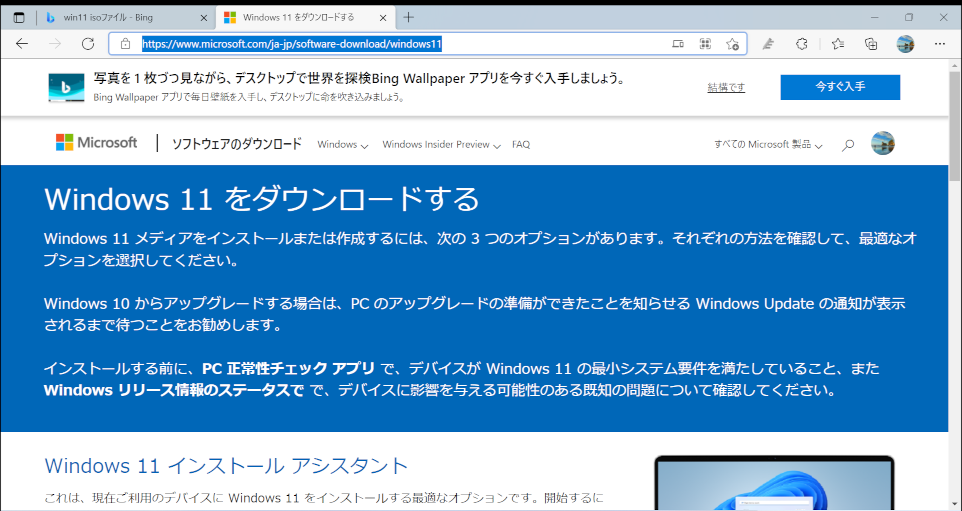Open Edge settings and more menu
This screenshot has height=511, width=962.
[939, 44]
